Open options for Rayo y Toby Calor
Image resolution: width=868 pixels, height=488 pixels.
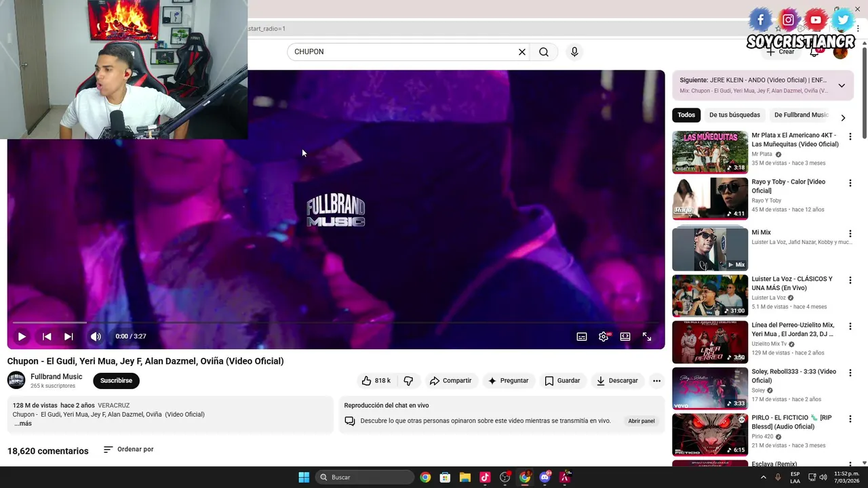point(850,183)
